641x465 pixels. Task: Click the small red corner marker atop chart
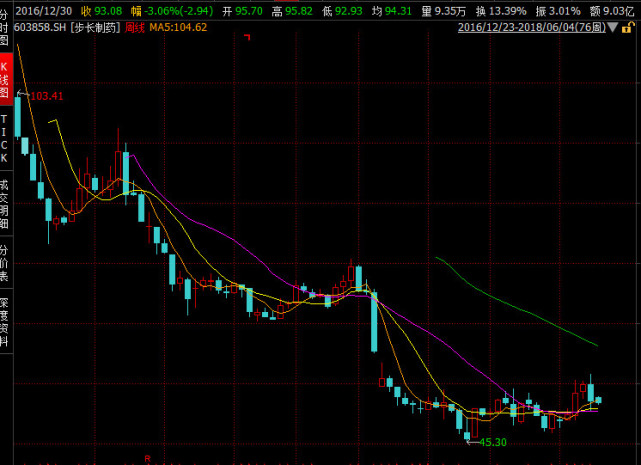(x=247, y=38)
